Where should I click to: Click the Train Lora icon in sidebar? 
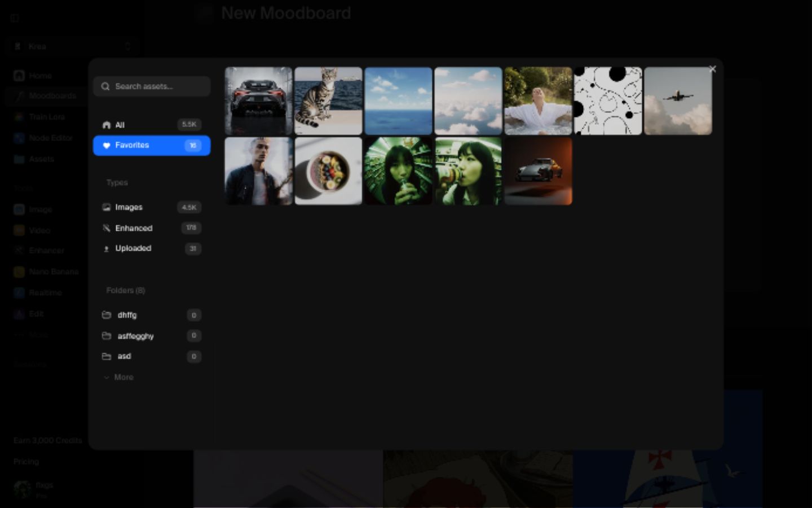[19, 117]
